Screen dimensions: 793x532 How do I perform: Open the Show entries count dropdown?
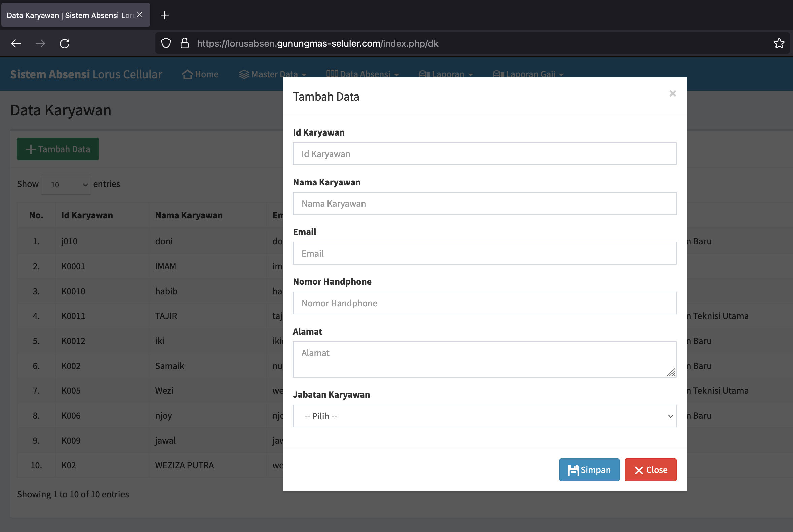coord(66,185)
